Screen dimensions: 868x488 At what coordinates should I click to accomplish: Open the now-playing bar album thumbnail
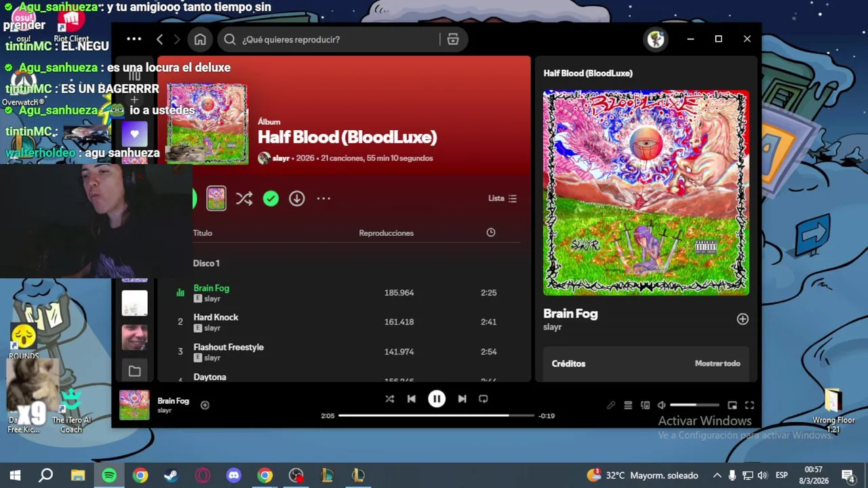point(134,405)
